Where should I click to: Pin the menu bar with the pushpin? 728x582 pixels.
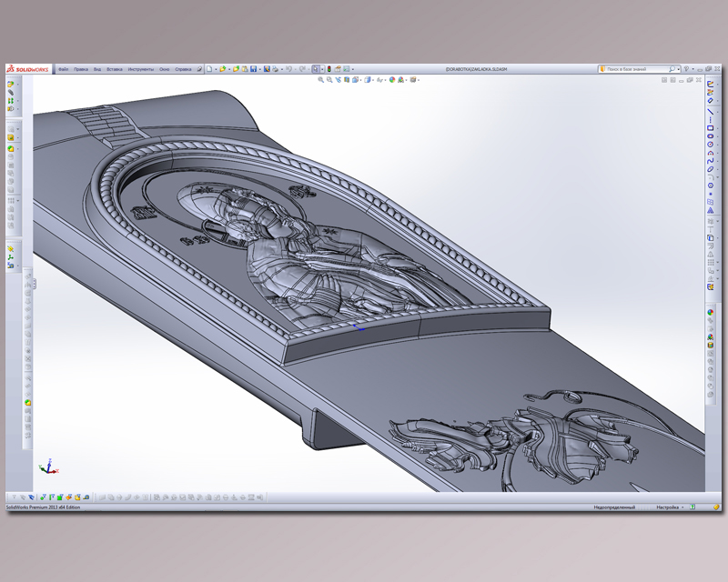pyautogui.click(x=199, y=69)
